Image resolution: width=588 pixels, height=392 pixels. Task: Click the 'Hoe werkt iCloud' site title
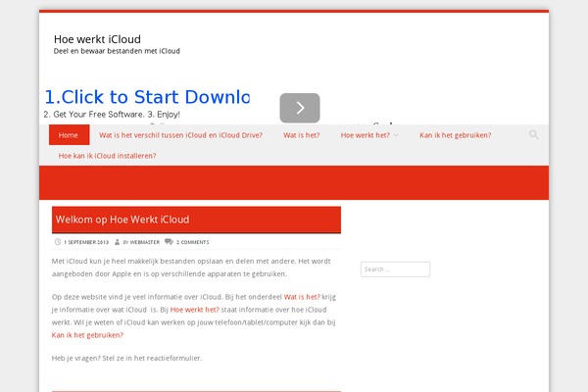(97, 39)
